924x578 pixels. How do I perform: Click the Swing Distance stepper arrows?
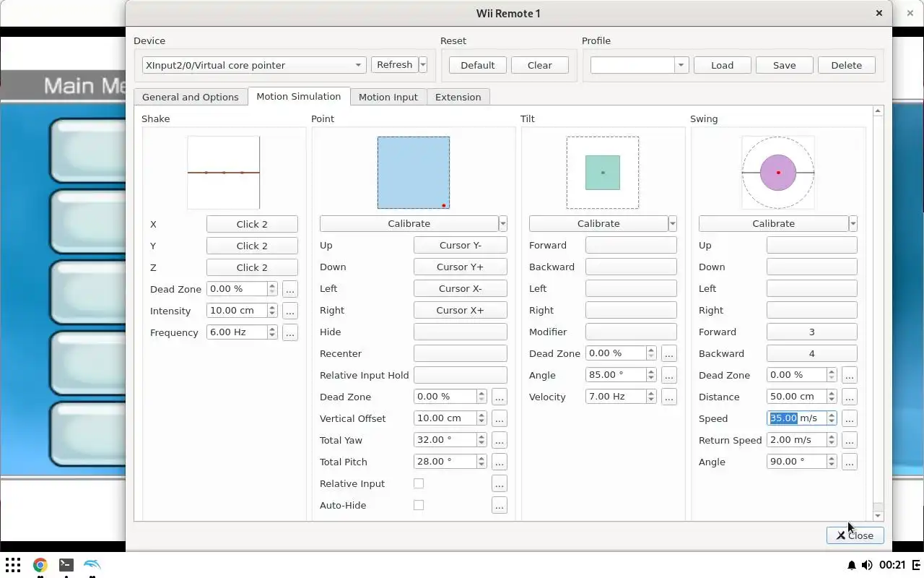click(832, 397)
